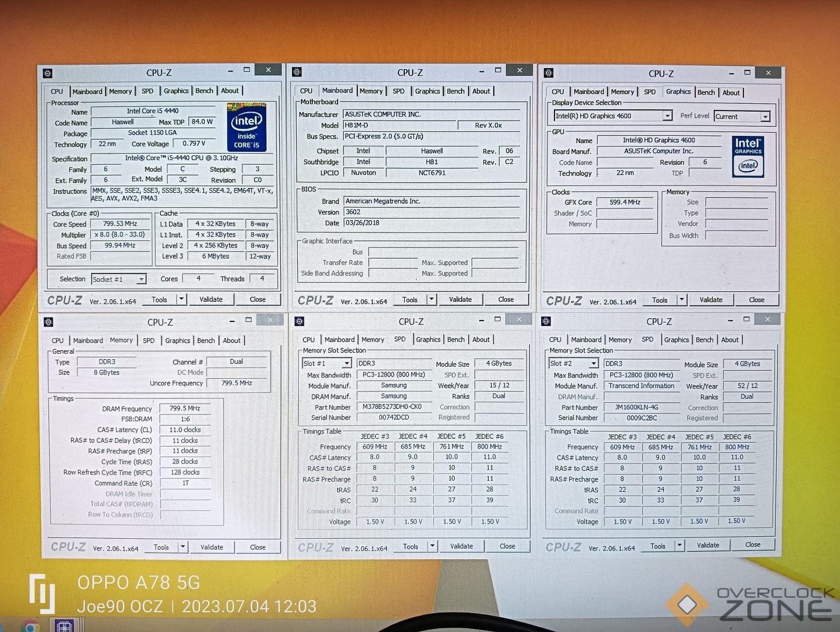Click the manufacturer 'ASUSTeK COMPUTER INC.' field
The image size is (840, 632).
tap(432, 114)
